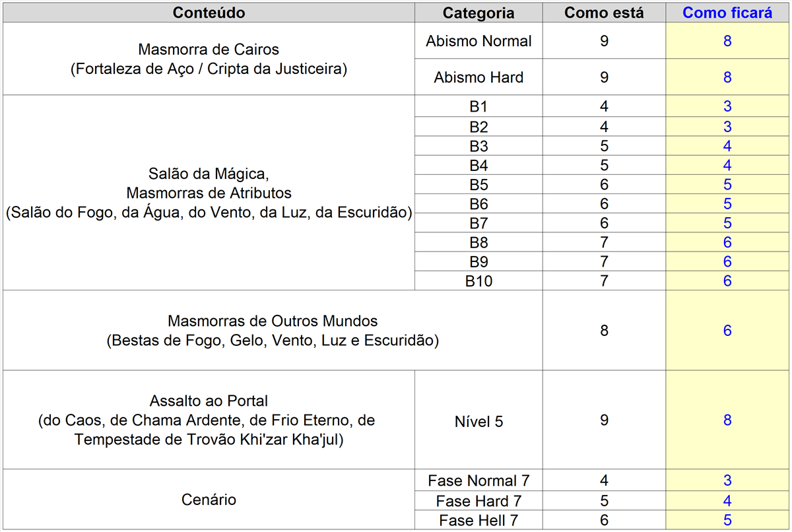This screenshot has height=532, width=792.
Task: Click the B5 category cell
Action: pos(478,184)
